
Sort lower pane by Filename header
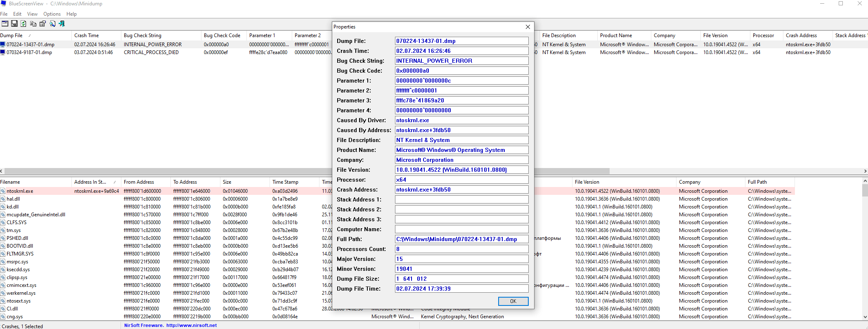(x=36, y=182)
